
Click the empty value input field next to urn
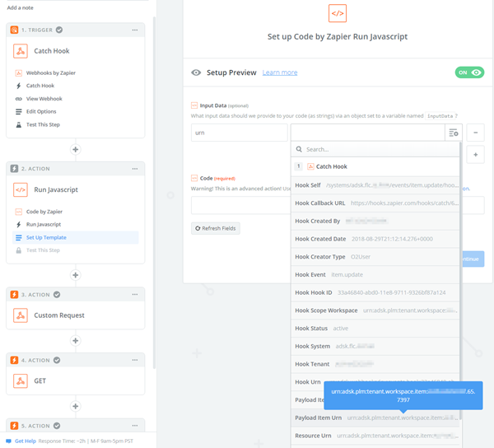368,133
